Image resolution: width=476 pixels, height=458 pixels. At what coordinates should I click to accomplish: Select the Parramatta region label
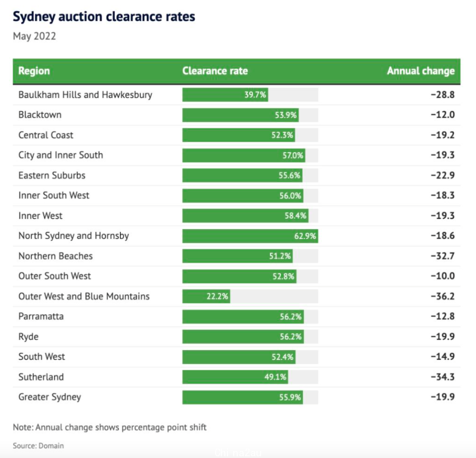[x=41, y=316]
